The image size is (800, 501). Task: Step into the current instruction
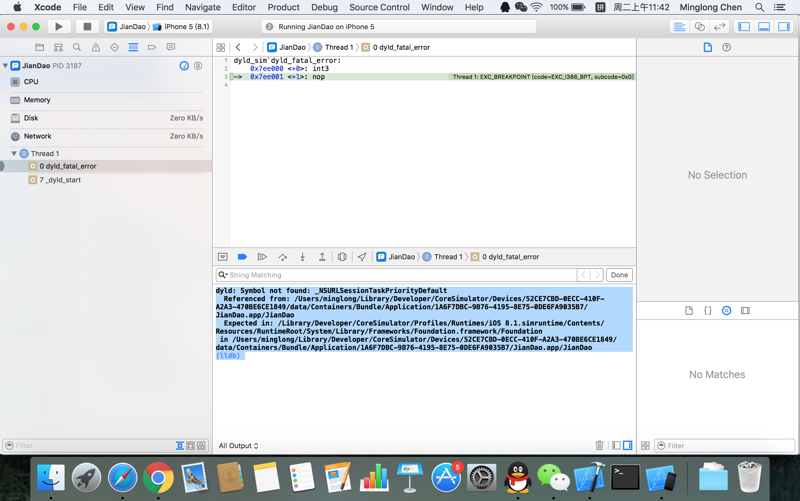303,257
